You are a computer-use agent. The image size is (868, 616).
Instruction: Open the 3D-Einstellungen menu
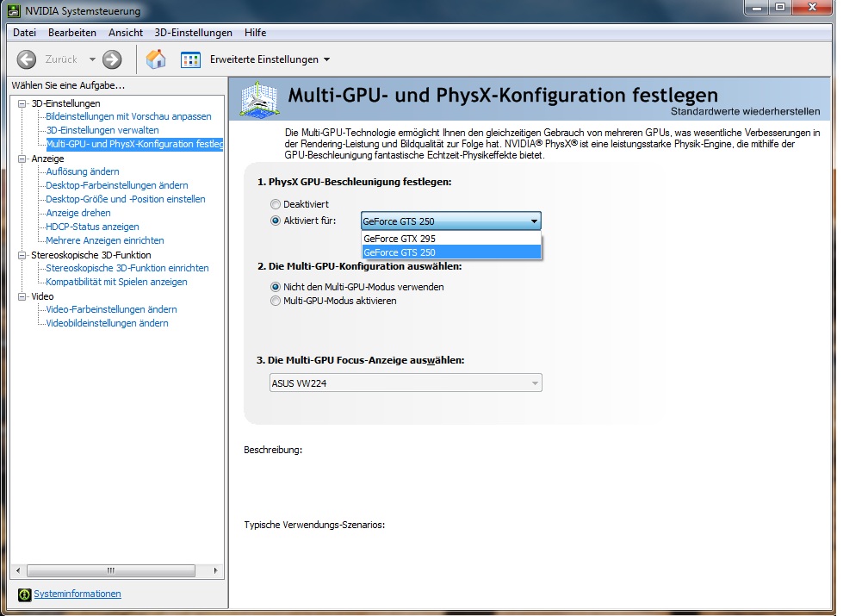click(x=193, y=33)
